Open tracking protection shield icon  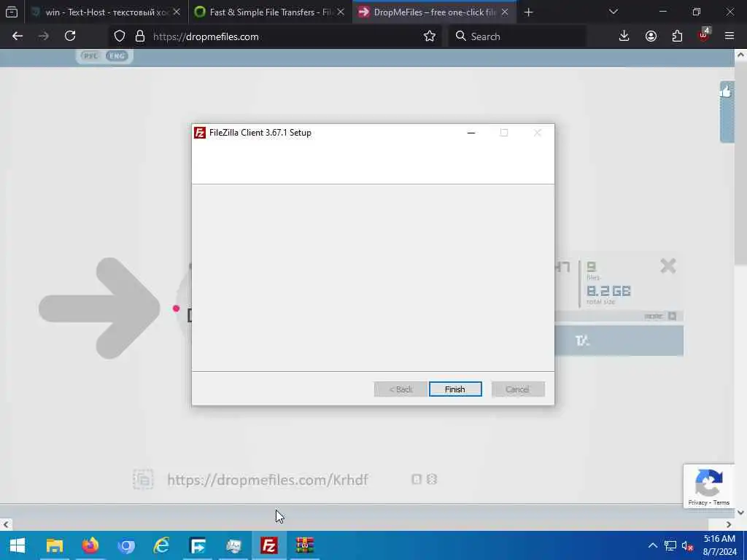[120, 36]
